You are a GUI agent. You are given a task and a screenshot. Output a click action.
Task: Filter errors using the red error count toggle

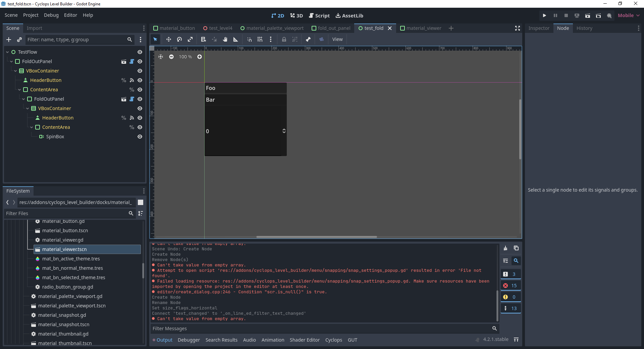(510, 285)
